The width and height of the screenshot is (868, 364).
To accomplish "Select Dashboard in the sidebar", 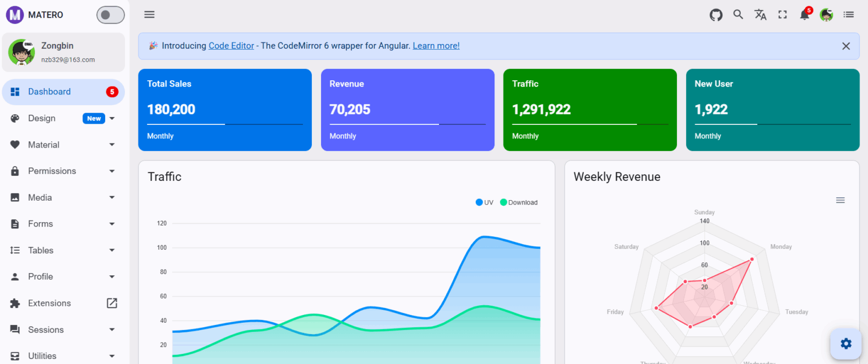I will tap(50, 92).
